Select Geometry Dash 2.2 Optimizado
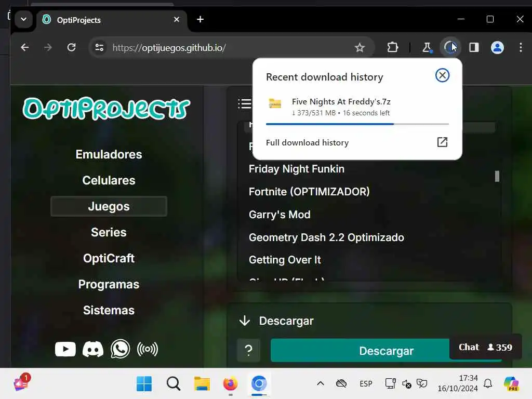Screen dimensions: 532x399 [326, 237]
